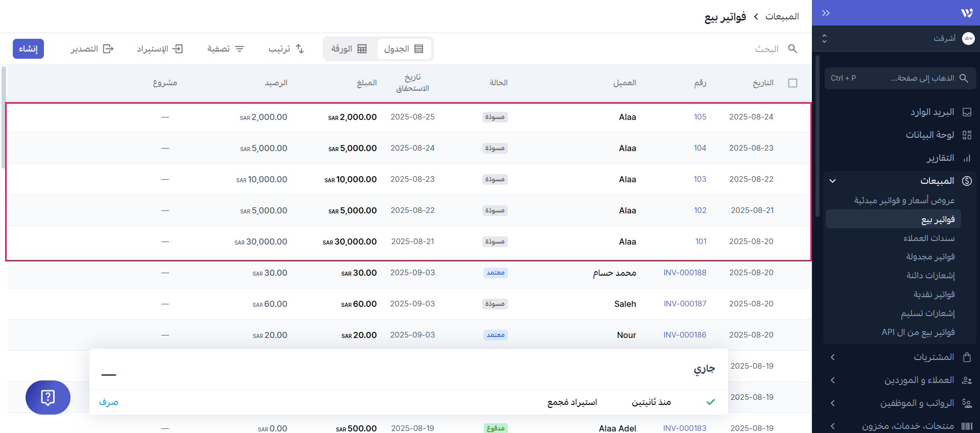Collapse the المبيعات sidebar section
Screen dimensions: 980x433
[832, 181]
